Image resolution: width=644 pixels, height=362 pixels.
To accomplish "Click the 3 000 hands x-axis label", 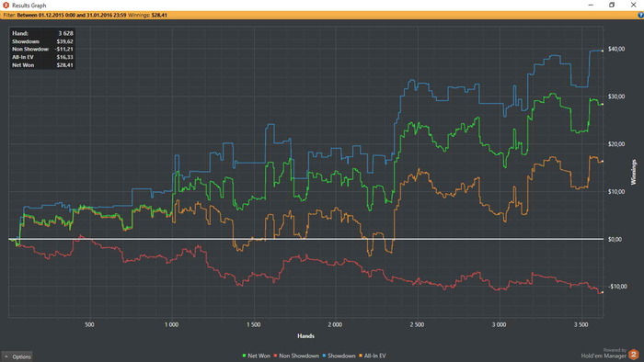I will point(499,324).
